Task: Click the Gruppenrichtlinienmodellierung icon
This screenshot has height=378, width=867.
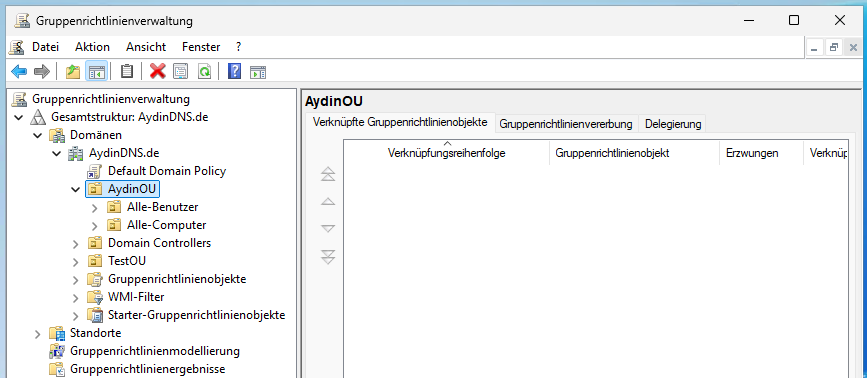Action: click(57, 351)
